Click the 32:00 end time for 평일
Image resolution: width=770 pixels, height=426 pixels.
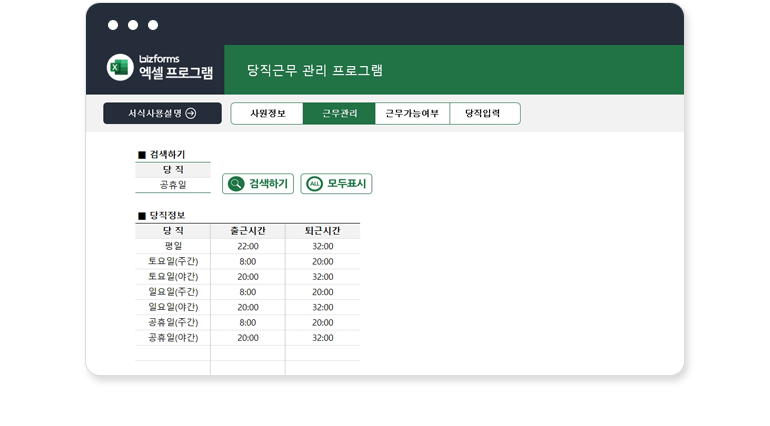(x=323, y=246)
